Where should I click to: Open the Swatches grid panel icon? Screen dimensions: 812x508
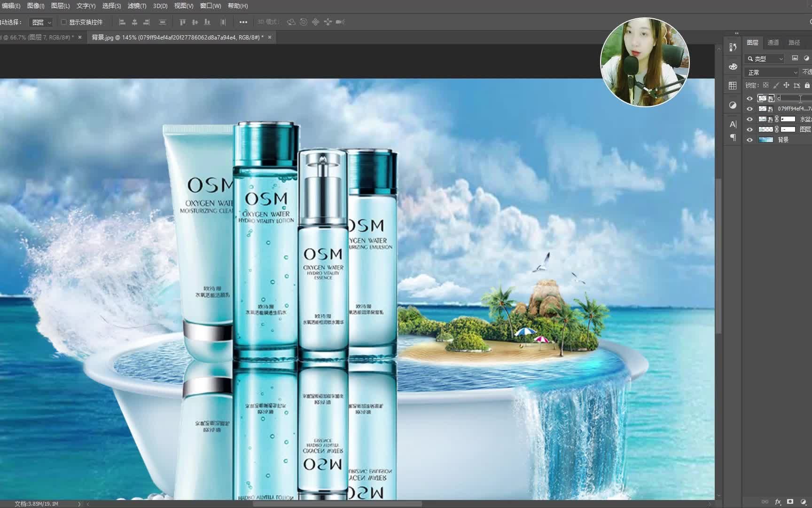pyautogui.click(x=733, y=85)
